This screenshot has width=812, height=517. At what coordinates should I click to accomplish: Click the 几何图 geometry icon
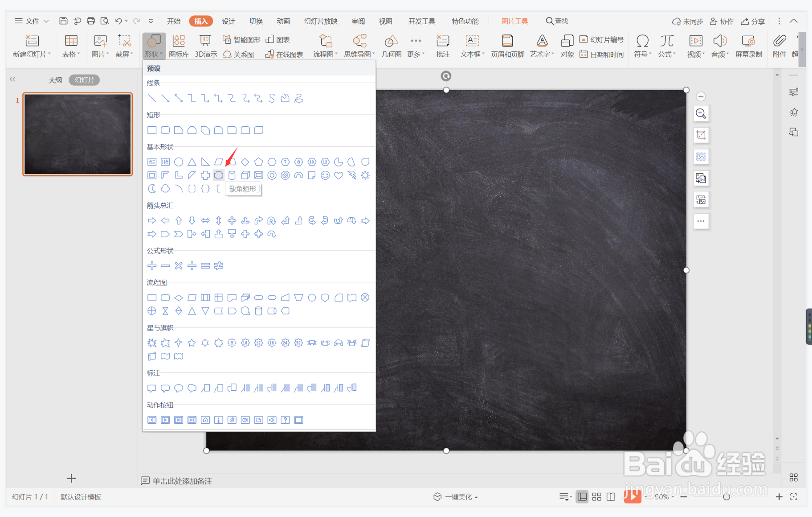(391, 46)
